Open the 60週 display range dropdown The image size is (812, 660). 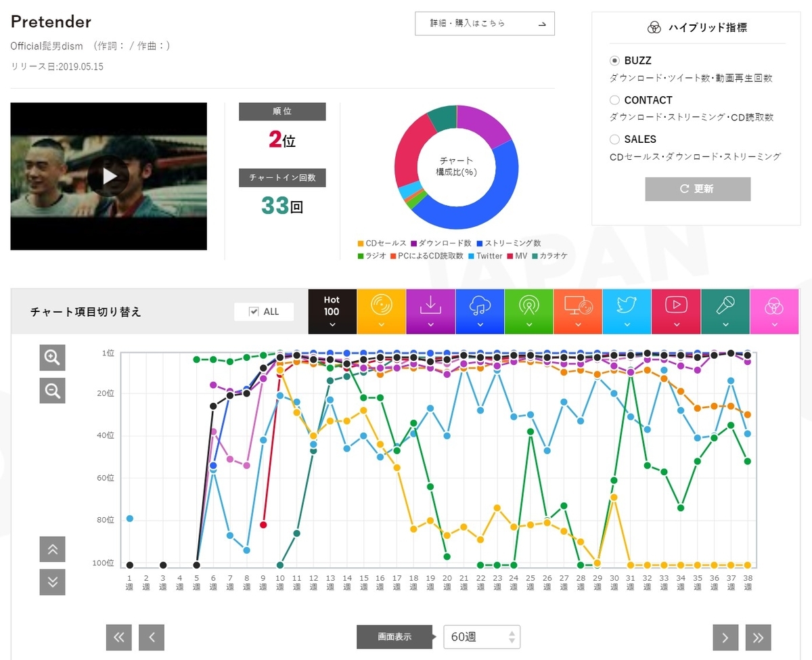point(482,637)
